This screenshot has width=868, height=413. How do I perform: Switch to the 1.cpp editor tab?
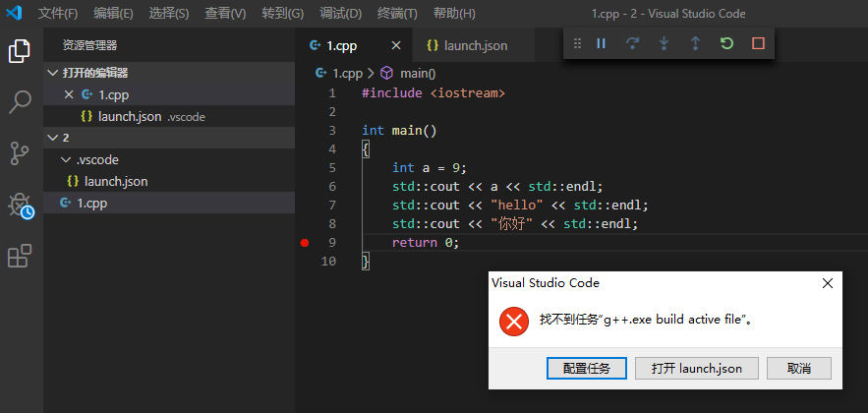(x=354, y=45)
